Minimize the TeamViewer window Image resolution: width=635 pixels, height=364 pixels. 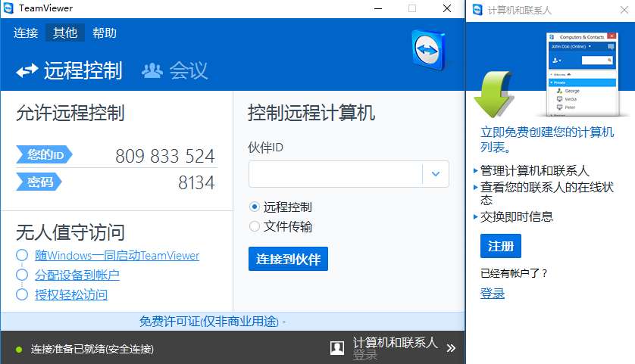[378, 8]
